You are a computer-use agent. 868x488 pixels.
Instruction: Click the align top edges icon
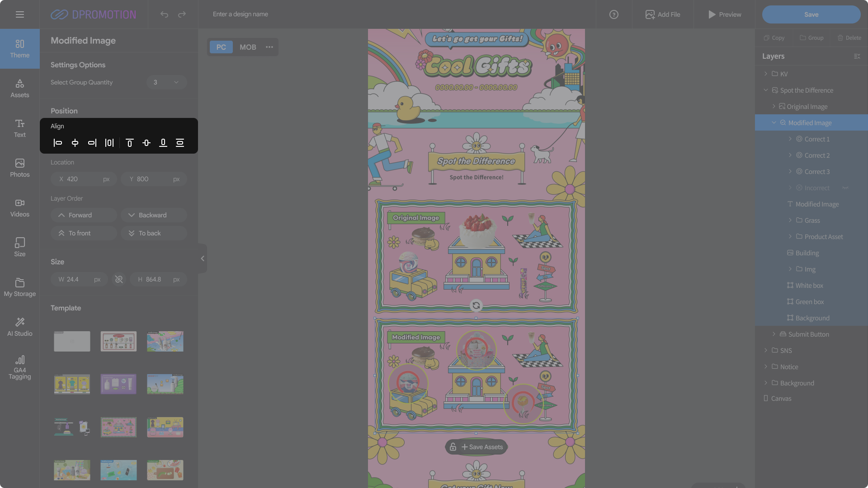click(x=129, y=143)
